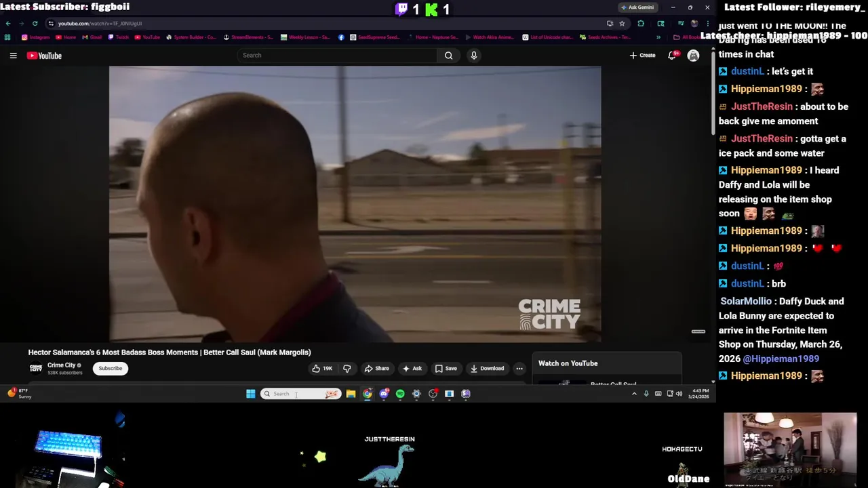Save the video to a playlist

[446, 369]
